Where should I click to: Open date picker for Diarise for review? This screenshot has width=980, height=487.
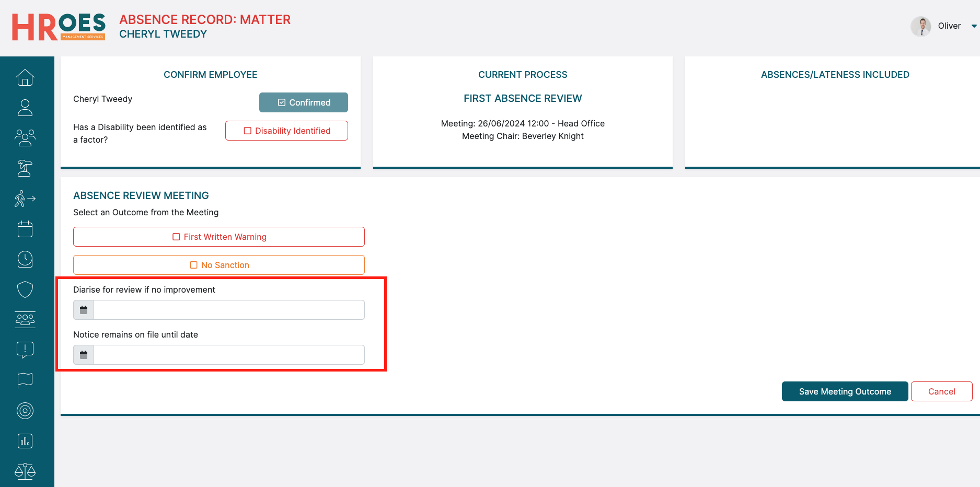[84, 310]
